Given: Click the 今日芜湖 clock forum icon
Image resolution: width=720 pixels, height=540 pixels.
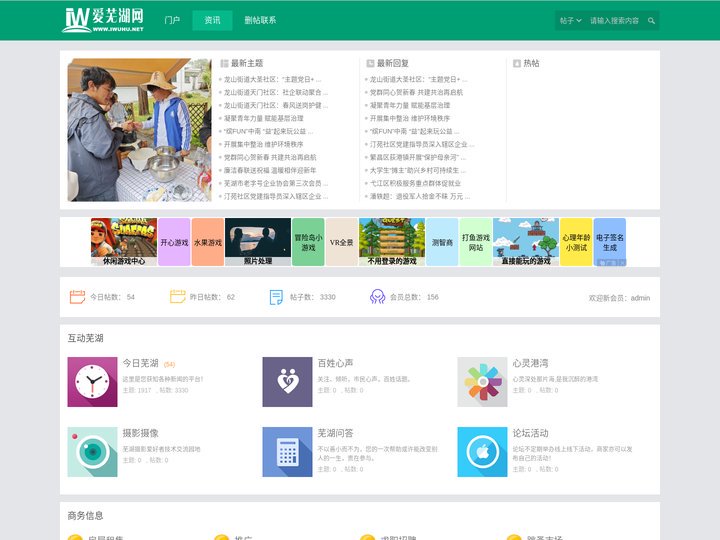Looking at the screenshot, I should [92, 382].
